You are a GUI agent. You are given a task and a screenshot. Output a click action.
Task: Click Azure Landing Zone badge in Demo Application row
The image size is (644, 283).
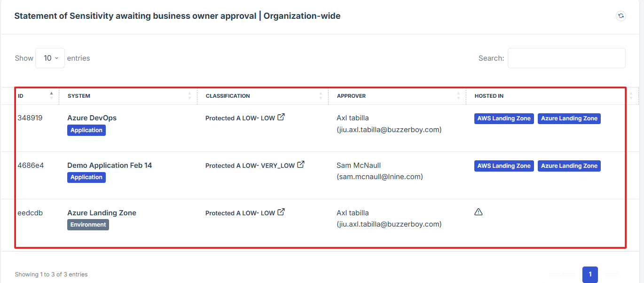point(569,166)
